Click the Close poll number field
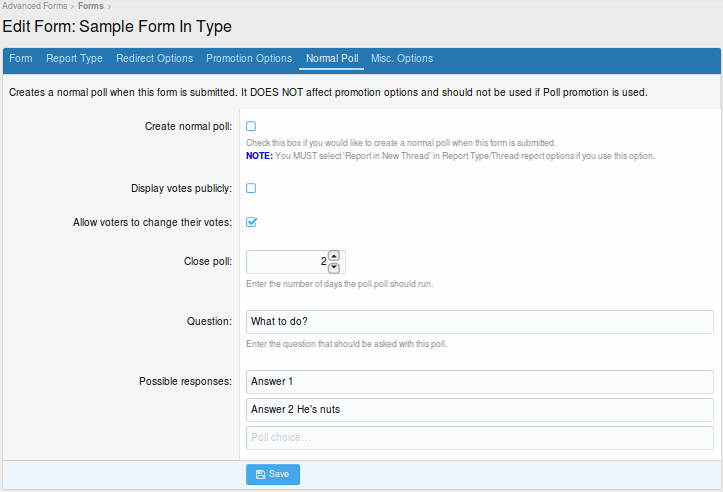 tap(285, 262)
